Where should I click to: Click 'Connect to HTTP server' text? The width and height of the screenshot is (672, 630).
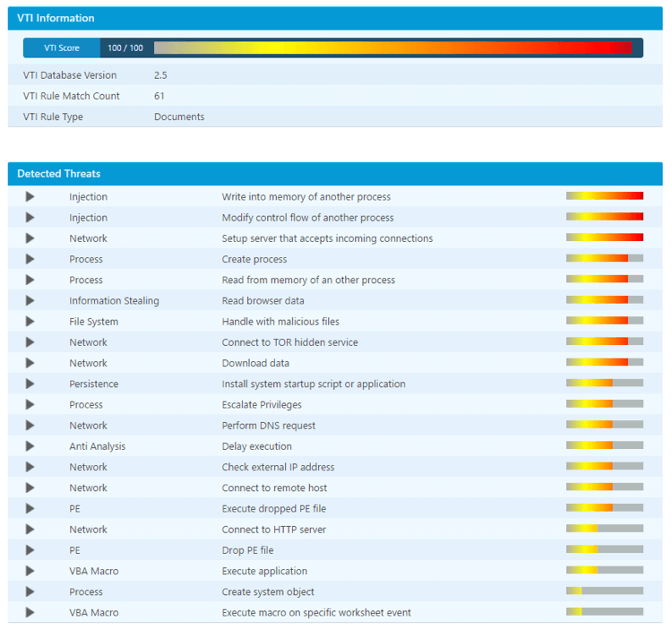pyautogui.click(x=274, y=530)
